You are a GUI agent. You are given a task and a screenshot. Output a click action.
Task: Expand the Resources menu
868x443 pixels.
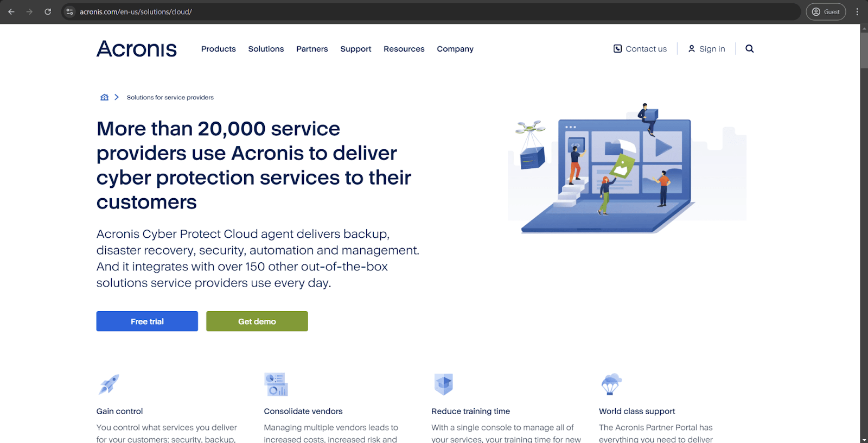(x=404, y=49)
